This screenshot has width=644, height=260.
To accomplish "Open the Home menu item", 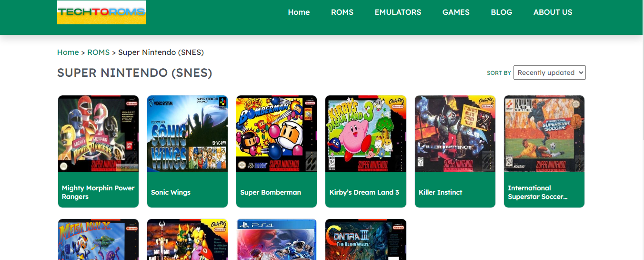I will point(299,12).
